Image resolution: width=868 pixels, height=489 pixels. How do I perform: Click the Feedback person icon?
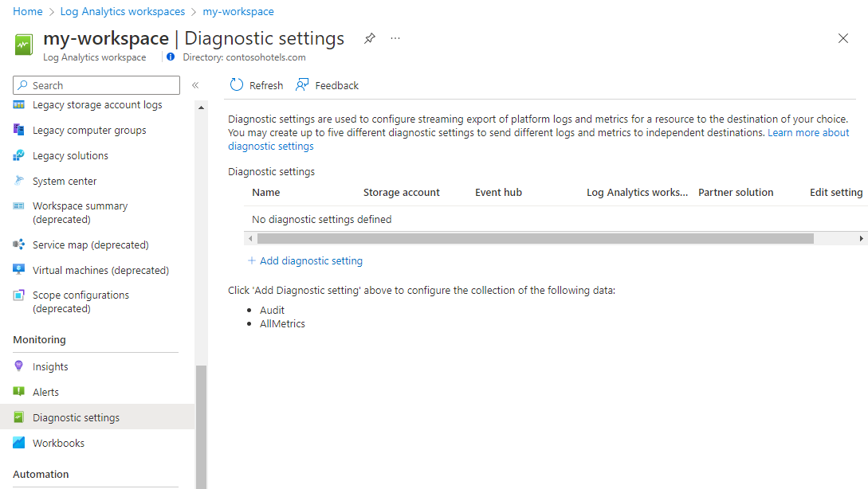click(302, 84)
